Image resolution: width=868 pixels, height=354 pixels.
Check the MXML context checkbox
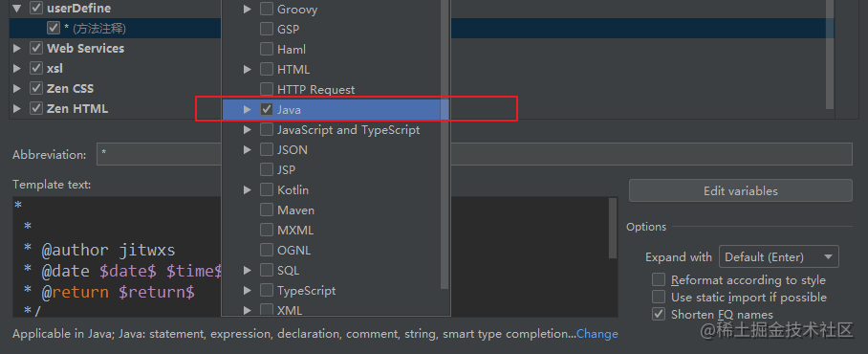pos(267,230)
